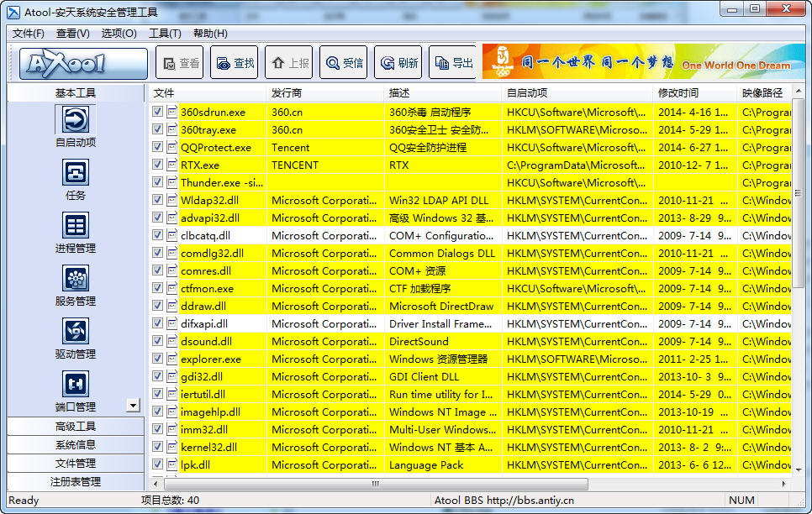Click file icon of gdi32.dll row
The image size is (812, 514).
point(172,376)
